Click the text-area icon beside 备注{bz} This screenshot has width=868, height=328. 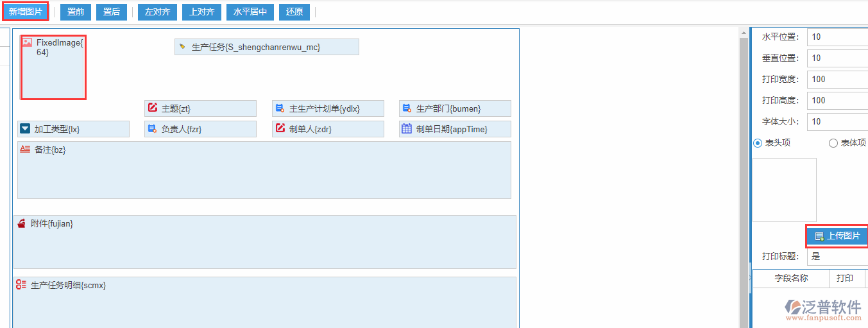point(25,149)
